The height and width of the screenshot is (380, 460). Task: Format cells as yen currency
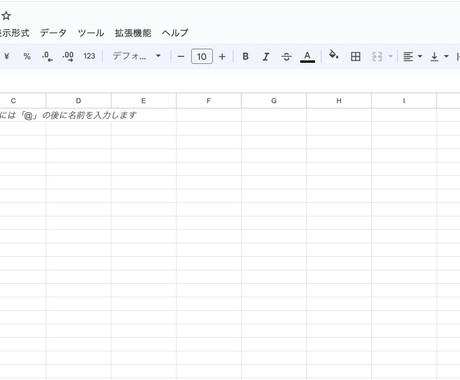(x=7, y=56)
